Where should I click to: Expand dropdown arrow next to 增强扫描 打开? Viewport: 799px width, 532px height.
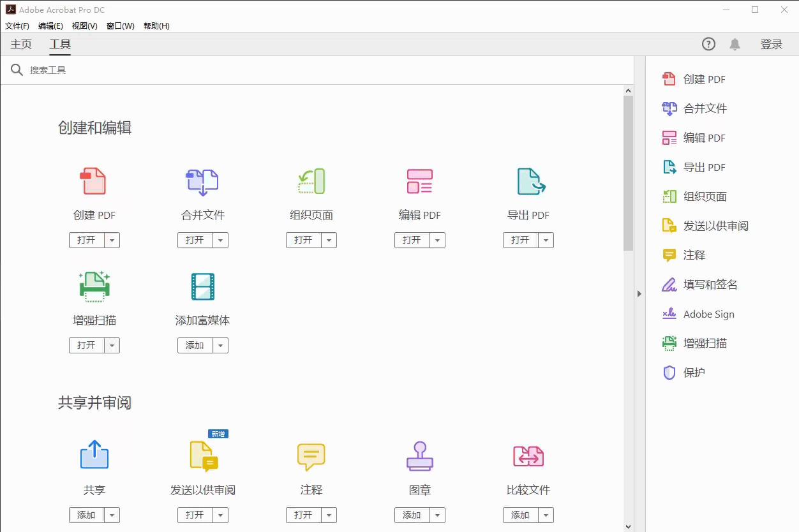click(x=112, y=346)
